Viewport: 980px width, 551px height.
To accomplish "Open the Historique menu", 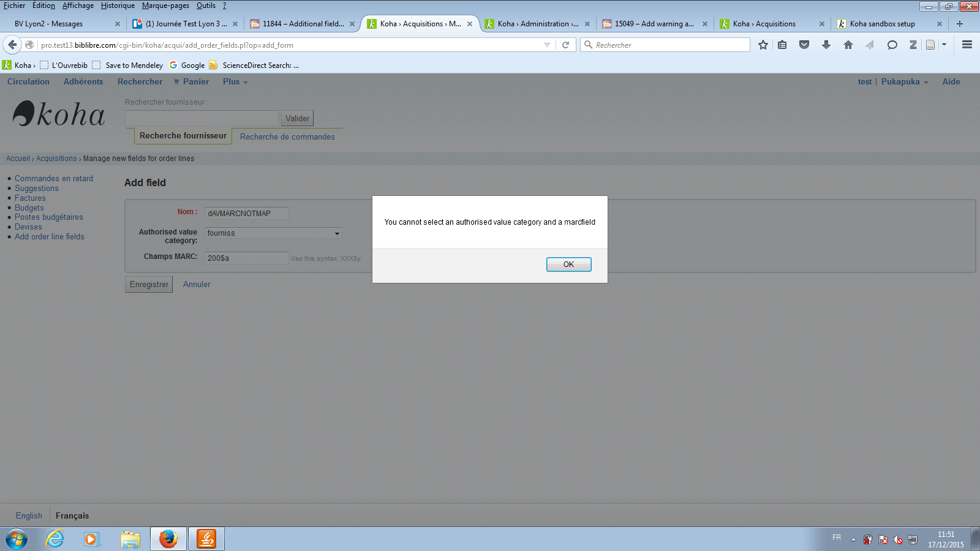I will [118, 6].
